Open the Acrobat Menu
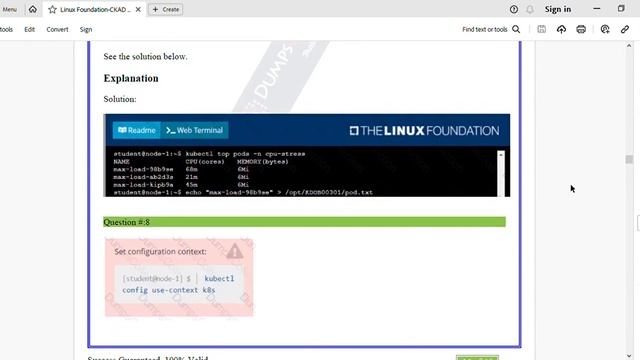The width and height of the screenshot is (640, 360). click(9, 9)
